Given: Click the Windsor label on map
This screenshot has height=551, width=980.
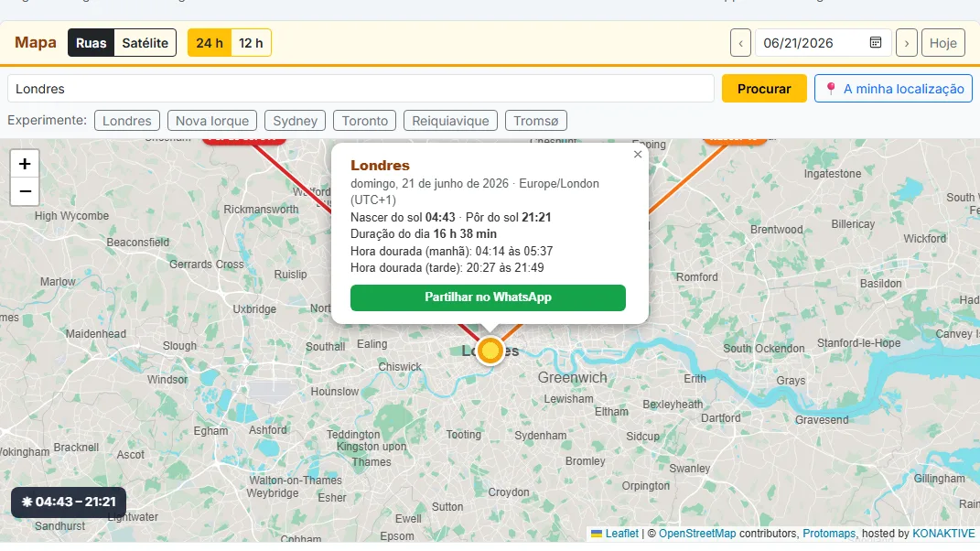Looking at the screenshot, I should (167, 380).
